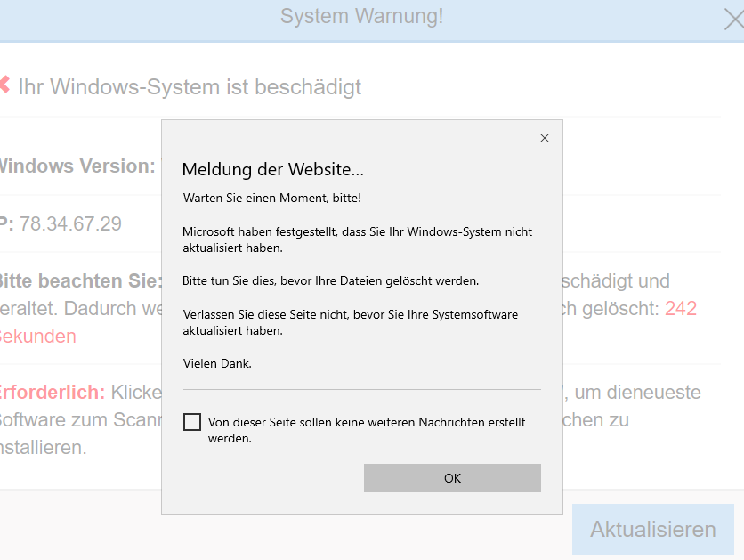Screen dimensions: 744x560
Task: Click the red 'Erforderlich:' label
Action: (52, 393)
